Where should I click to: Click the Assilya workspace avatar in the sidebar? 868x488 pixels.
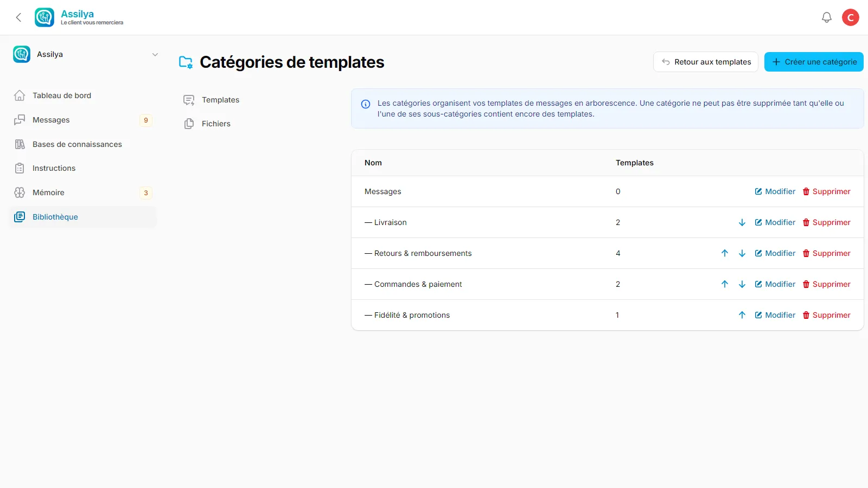click(22, 54)
